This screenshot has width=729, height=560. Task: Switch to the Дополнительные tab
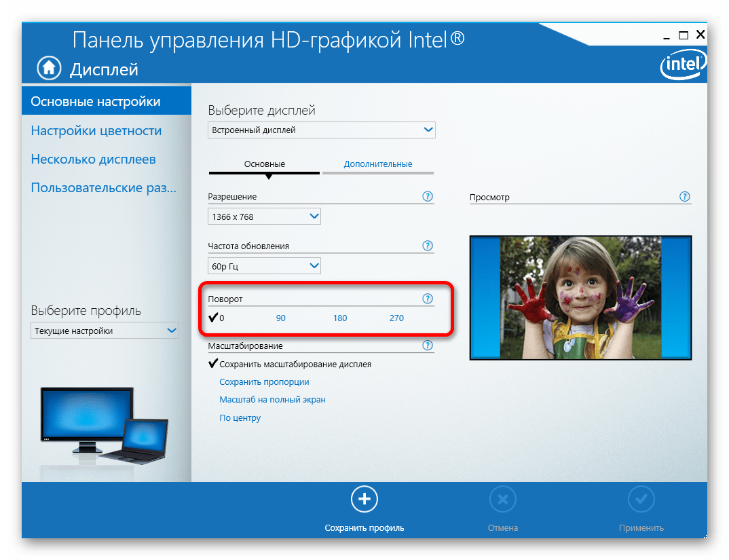point(377,164)
